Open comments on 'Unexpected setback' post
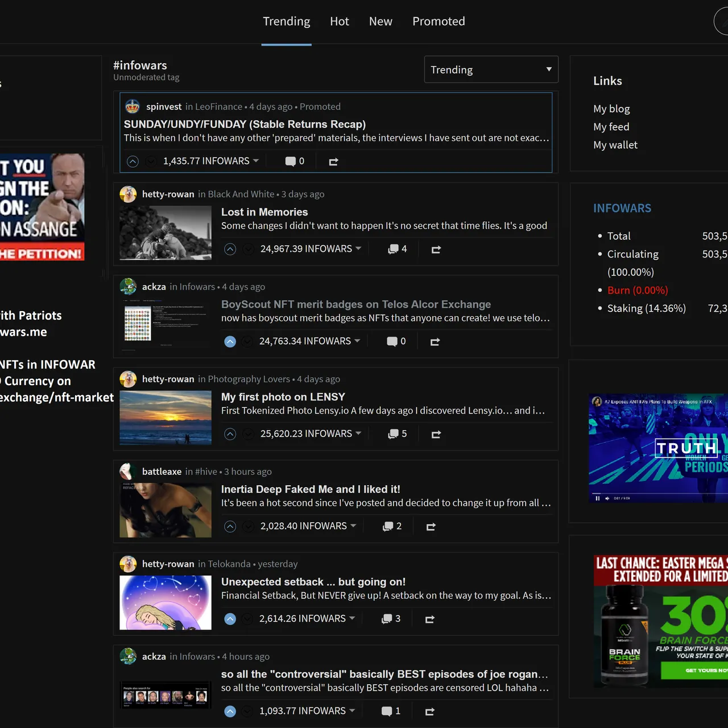The width and height of the screenshot is (728, 728). (391, 619)
